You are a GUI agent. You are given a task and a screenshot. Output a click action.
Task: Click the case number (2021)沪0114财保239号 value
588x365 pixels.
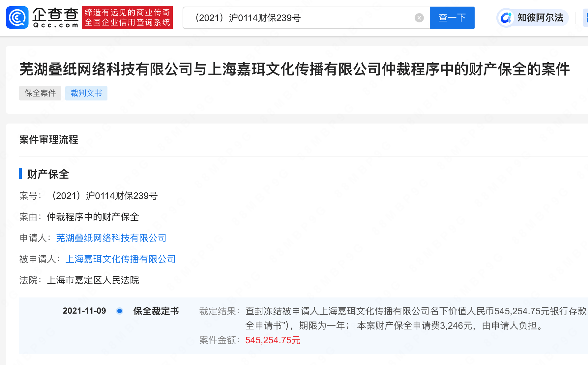[x=103, y=196]
